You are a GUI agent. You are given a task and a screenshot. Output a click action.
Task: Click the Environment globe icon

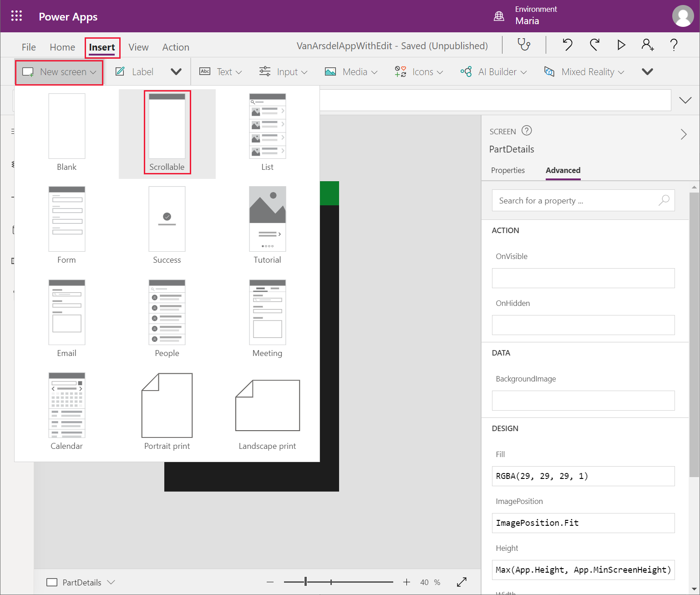pyautogui.click(x=499, y=16)
